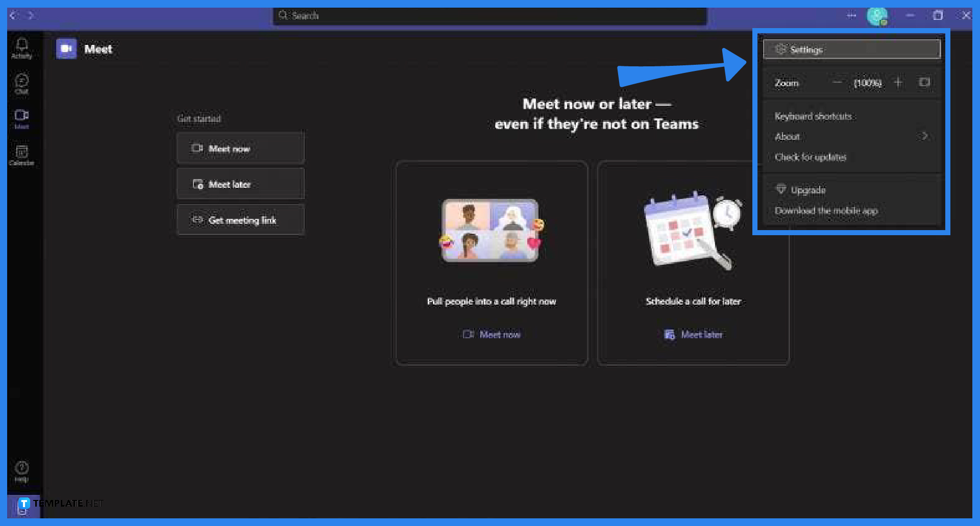
Task: Click inside the Search field
Action: (x=489, y=15)
